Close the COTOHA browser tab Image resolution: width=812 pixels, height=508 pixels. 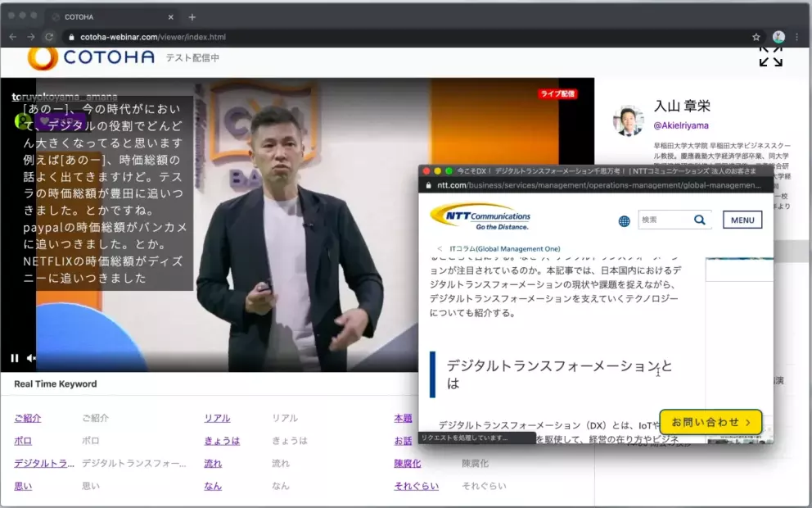[x=170, y=17]
